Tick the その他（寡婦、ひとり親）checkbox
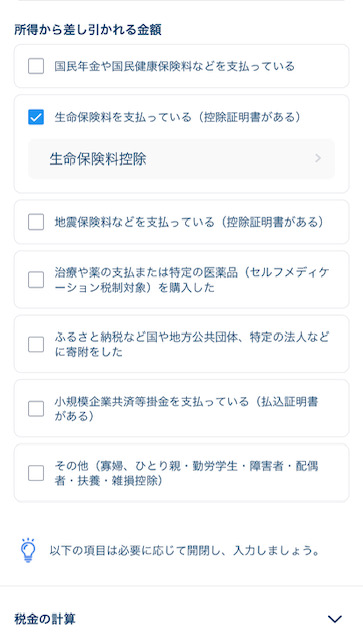363x640 pixels. tap(36, 473)
